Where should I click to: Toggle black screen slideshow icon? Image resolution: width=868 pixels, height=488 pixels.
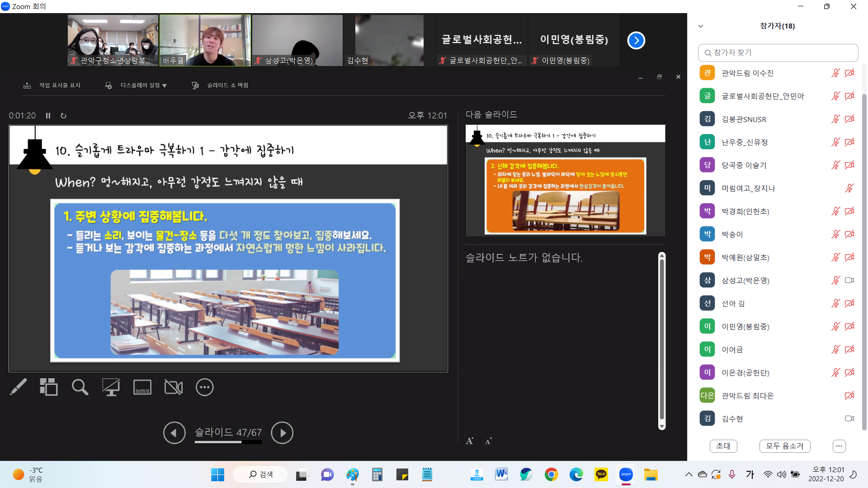pos(111,387)
